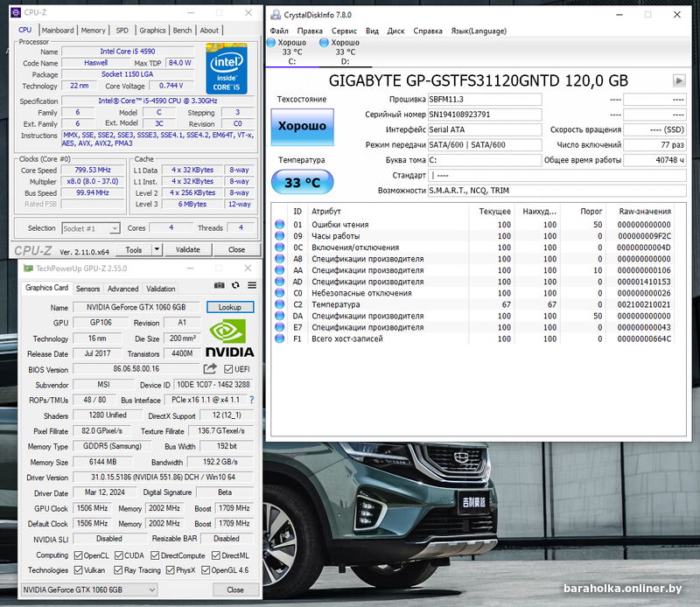
Task: Click the GPU-Z Close button
Action: pos(235,590)
